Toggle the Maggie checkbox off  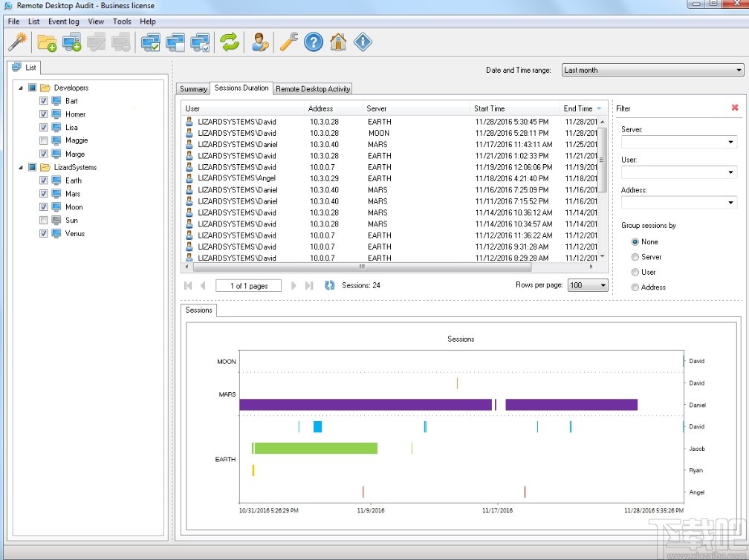[43, 140]
